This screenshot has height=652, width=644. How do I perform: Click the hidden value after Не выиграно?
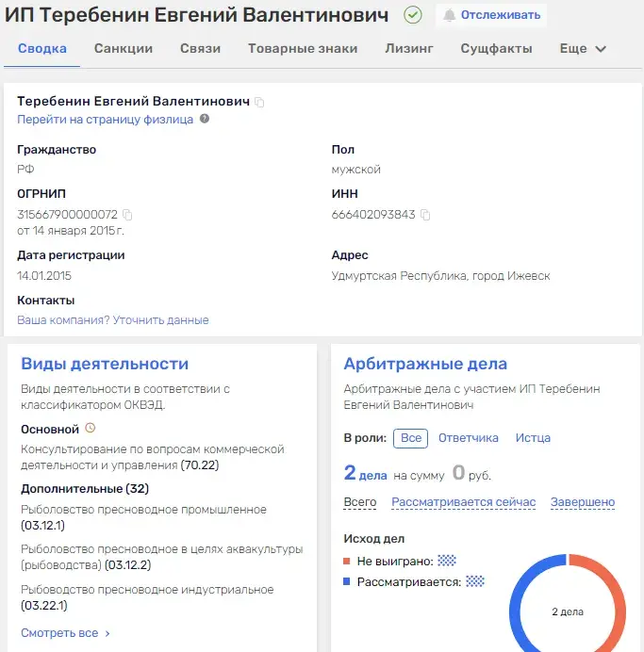pyautogui.click(x=447, y=561)
